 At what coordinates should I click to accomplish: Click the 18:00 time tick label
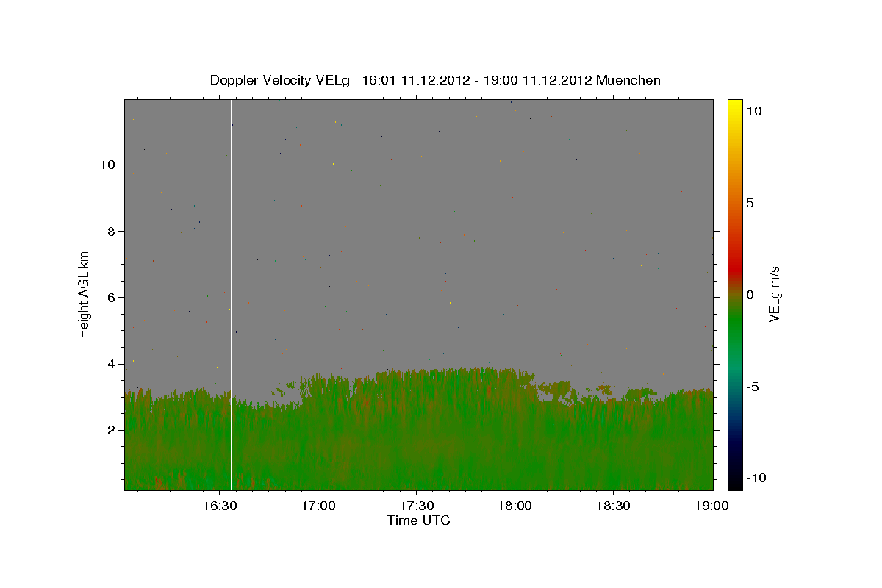(x=514, y=506)
